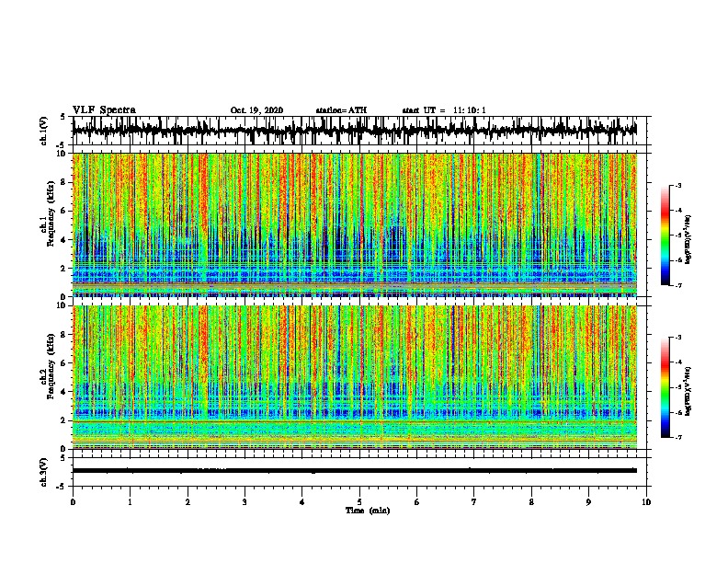Click the -7 value on ch.1 color bar
This screenshot has width=728, height=563.
point(678,285)
